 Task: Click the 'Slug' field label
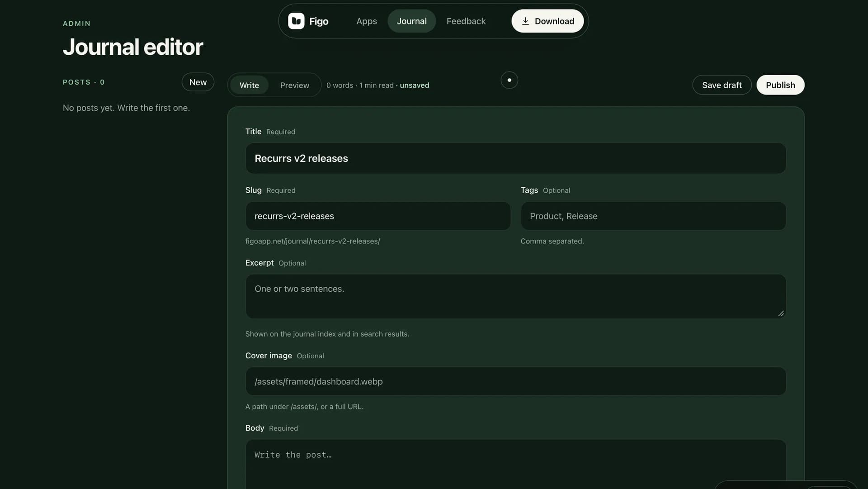pos(253,190)
